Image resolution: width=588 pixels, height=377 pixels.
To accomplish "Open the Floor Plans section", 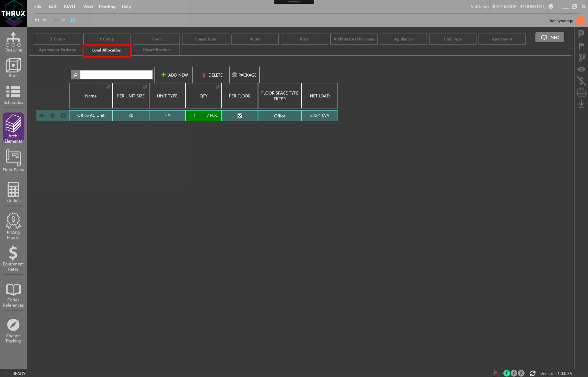I will [13, 161].
